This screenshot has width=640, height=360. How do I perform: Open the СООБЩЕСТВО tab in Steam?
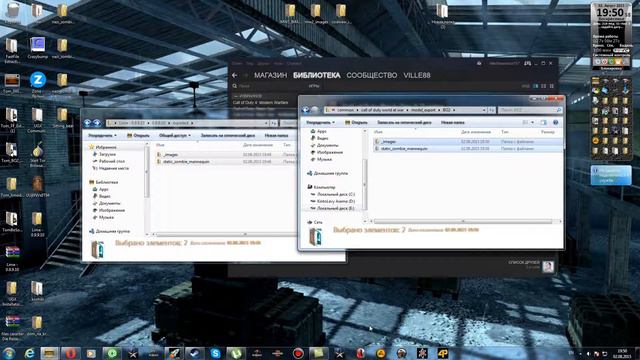tap(371, 76)
